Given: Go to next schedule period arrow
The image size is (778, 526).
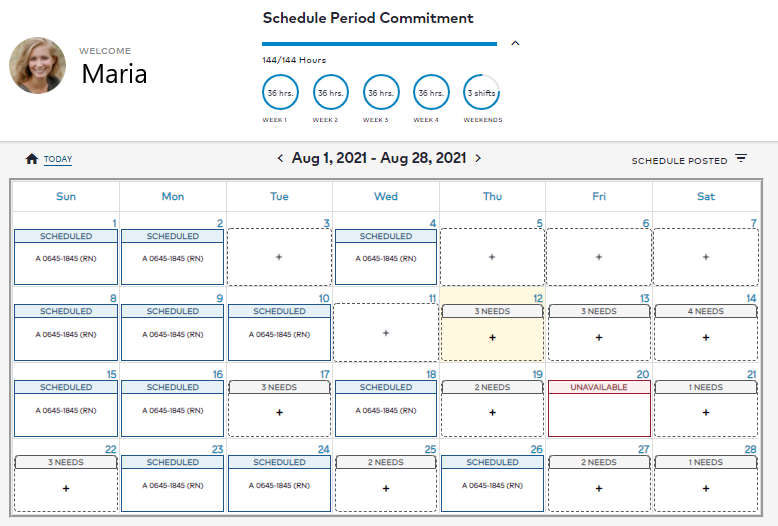Looking at the screenshot, I should tap(478, 158).
